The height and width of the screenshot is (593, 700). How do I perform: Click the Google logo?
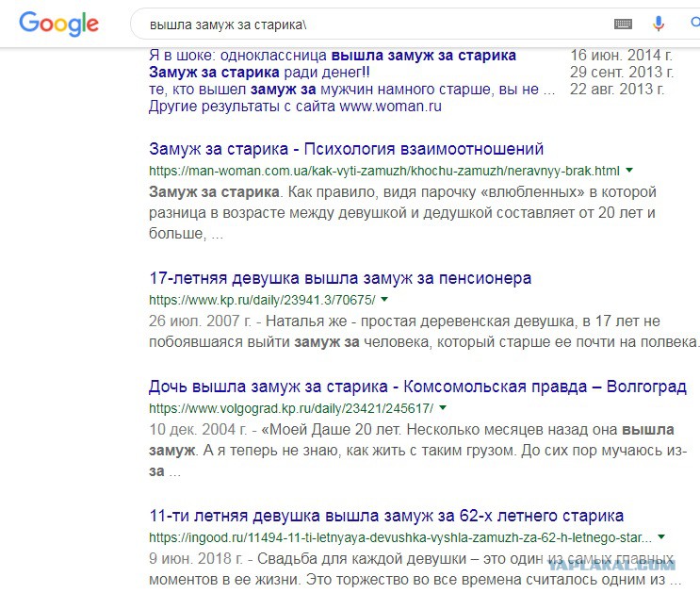59,24
